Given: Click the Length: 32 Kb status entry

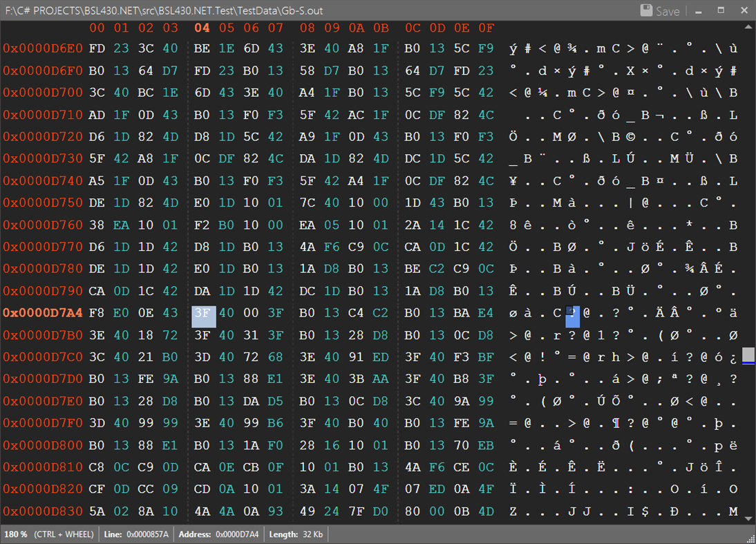Looking at the screenshot, I should tap(296, 534).
